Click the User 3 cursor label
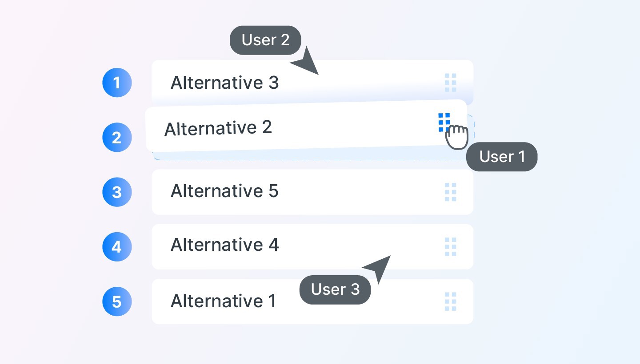This screenshot has width=640, height=364. pyautogui.click(x=335, y=290)
